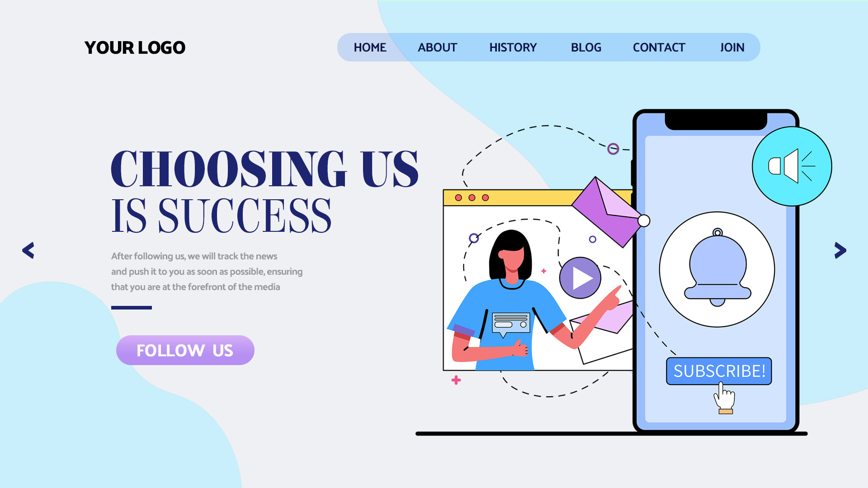868x488 pixels.
Task: Click the right navigation arrow
Action: [840, 250]
